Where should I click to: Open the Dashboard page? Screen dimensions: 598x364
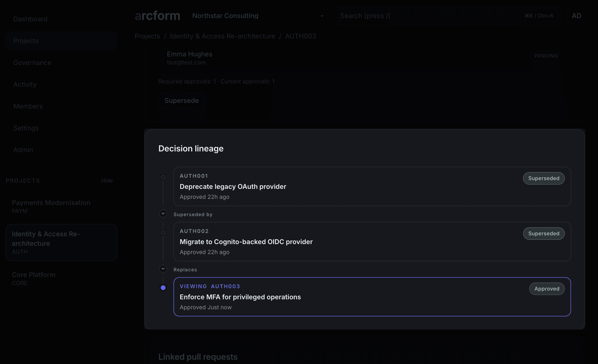(x=30, y=19)
